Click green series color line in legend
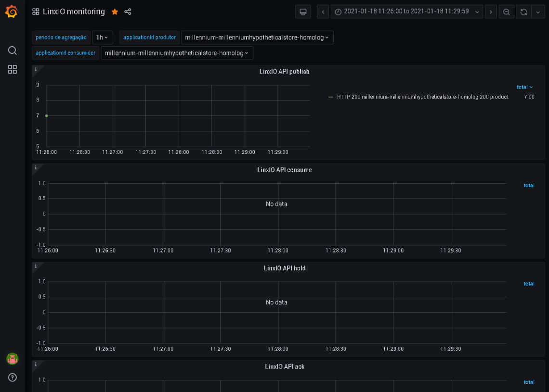This screenshot has width=549, height=392. [330, 97]
